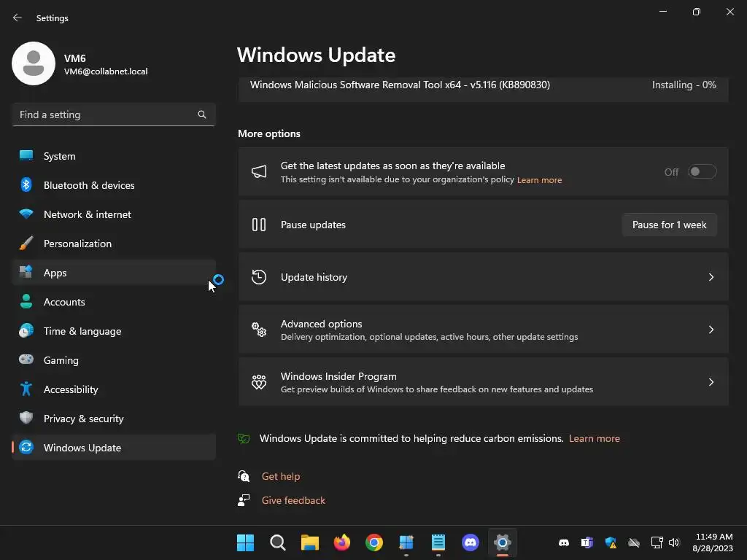Click the volume icon in system tray
This screenshot has height=560, width=747.
coord(674,542)
